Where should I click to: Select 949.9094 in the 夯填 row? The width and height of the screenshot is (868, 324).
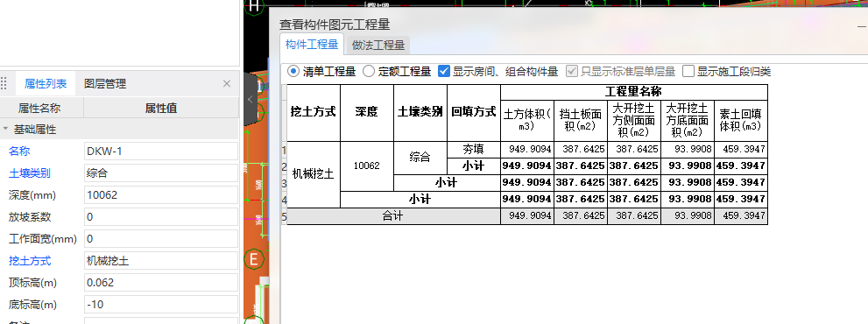coord(527,149)
